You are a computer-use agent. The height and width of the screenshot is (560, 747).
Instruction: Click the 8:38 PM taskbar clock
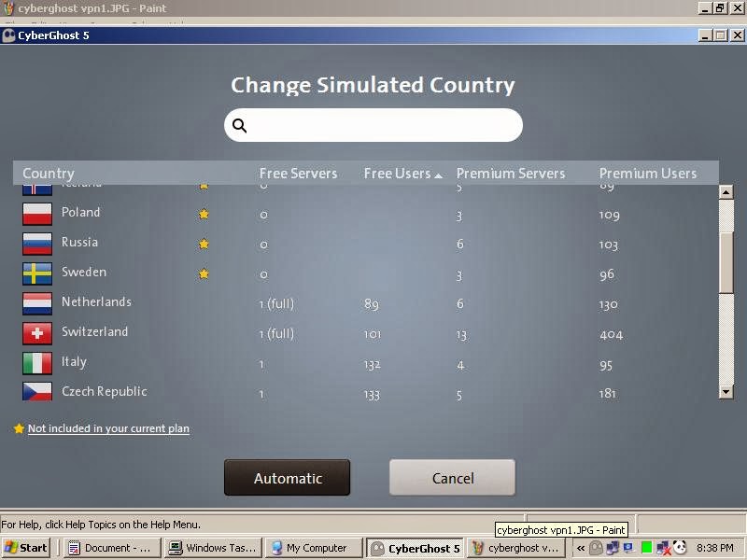tap(714, 548)
